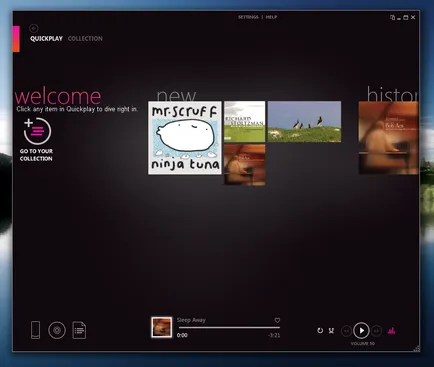Open the Mr. Scruff Ninja Tuna album
This screenshot has height=367, width=434.
[x=185, y=138]
